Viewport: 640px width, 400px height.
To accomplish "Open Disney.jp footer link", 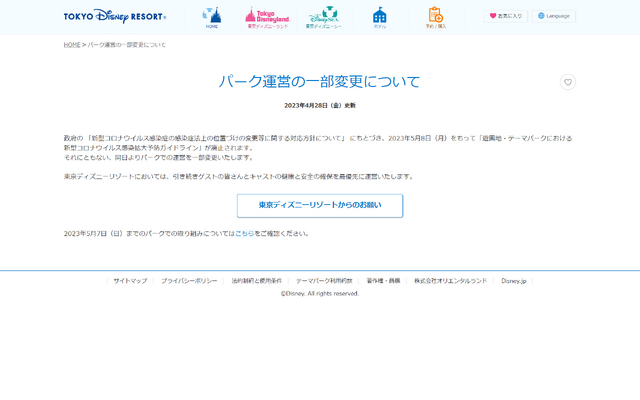I will (515, 281).
